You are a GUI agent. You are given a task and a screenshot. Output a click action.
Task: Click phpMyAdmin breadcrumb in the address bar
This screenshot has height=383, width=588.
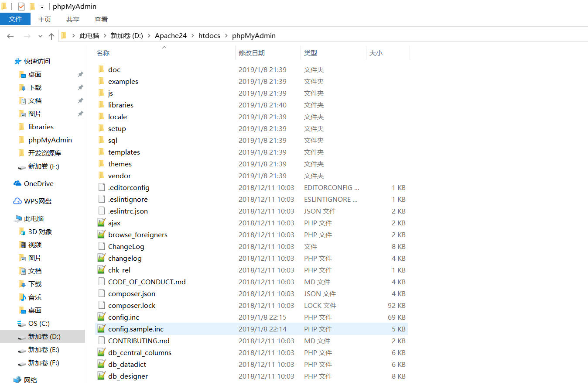pos(254,36)
